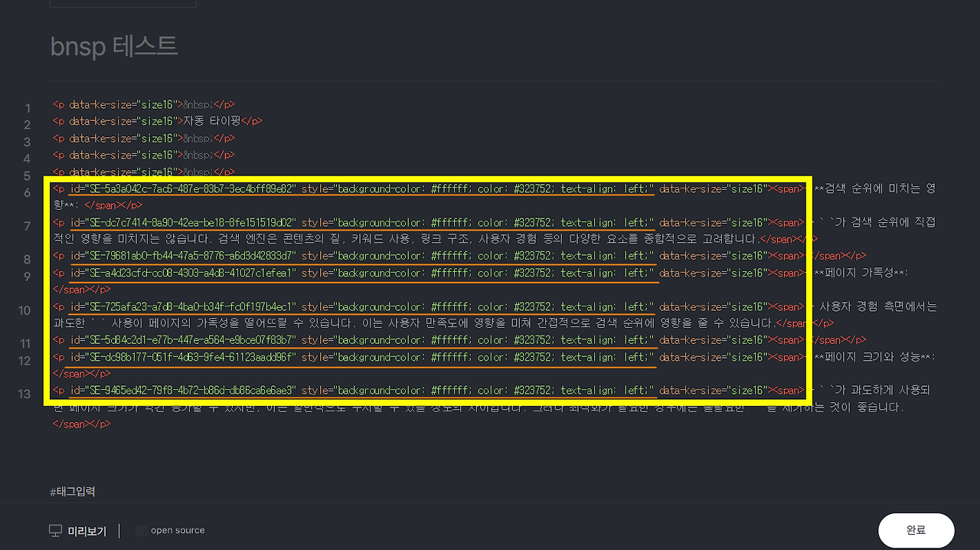Click the text **페이지 가독성**: on line 9
This screenshot has height=550, width=980.
[861, 273]
